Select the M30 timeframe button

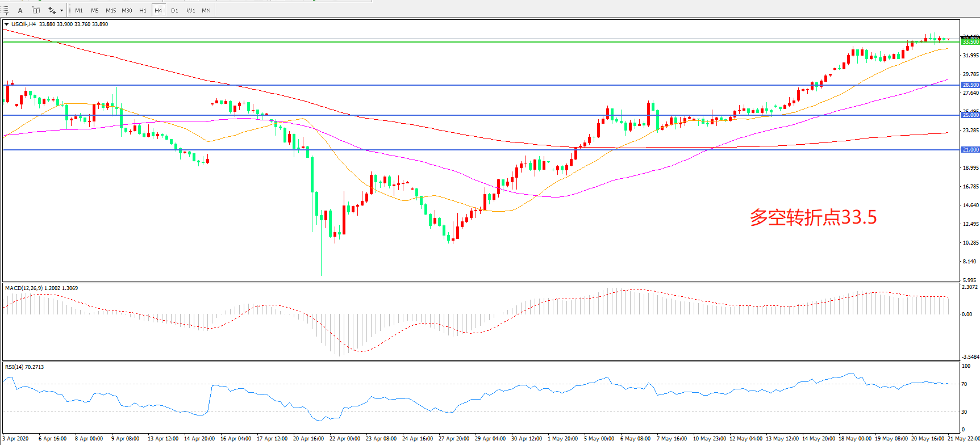point(127,10)
